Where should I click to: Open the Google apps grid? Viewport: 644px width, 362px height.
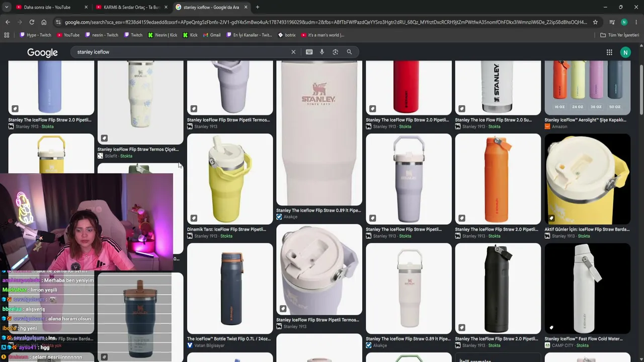(609, 52)
